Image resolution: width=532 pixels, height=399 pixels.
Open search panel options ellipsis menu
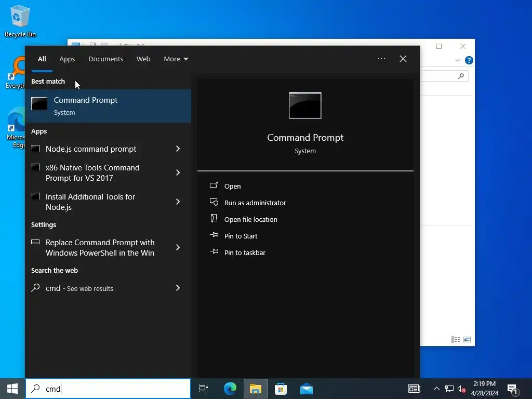[381, 59]
